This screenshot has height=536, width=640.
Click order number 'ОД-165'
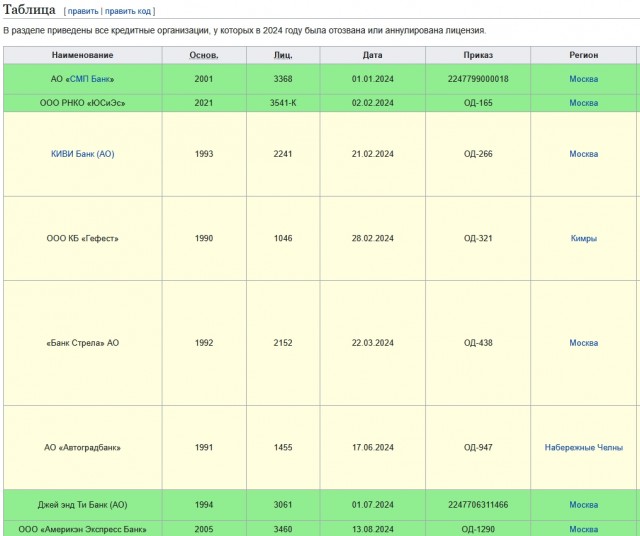478,103
